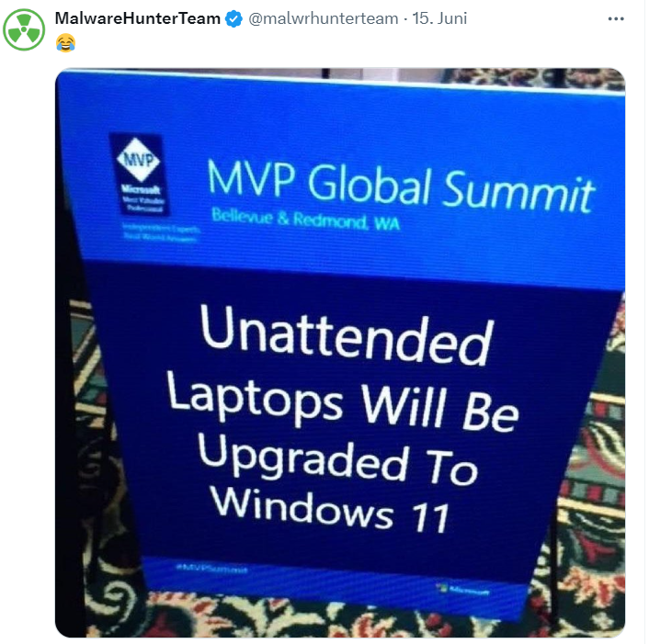The image size is (649, 644).
Task: Open the three-dot more options menu
Action: coord(616,18)
